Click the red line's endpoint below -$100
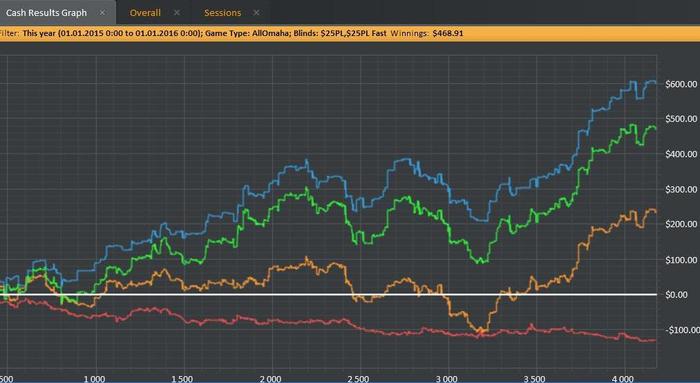 [x=654, y=341]
